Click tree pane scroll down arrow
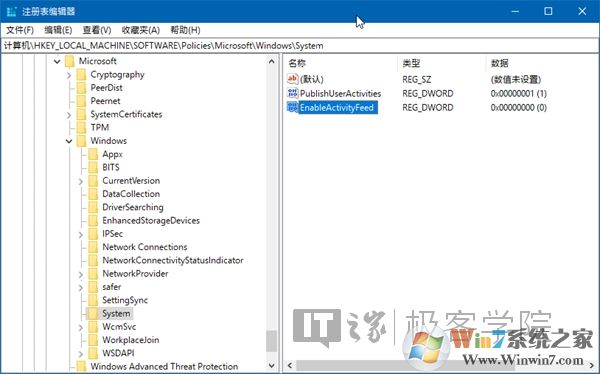 pos(272,366)
